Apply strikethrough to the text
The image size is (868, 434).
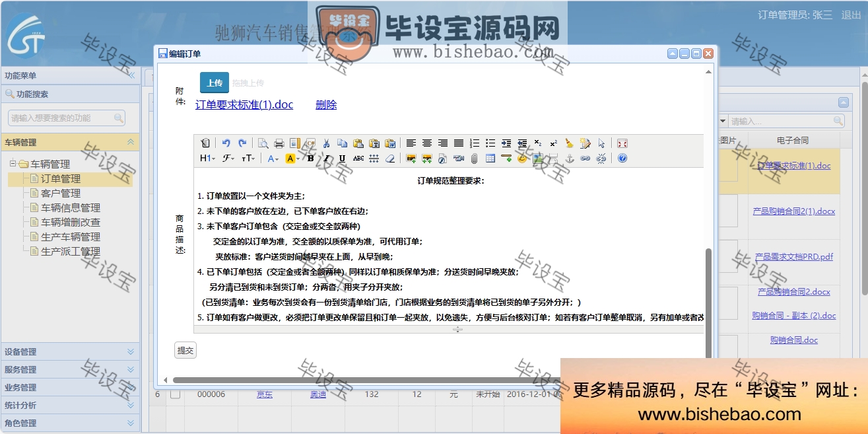point(358,159)
